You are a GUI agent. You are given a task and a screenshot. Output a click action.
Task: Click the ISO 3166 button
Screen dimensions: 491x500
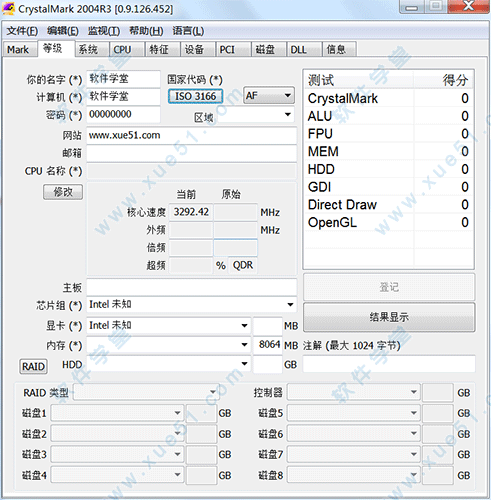pos(196,96)
